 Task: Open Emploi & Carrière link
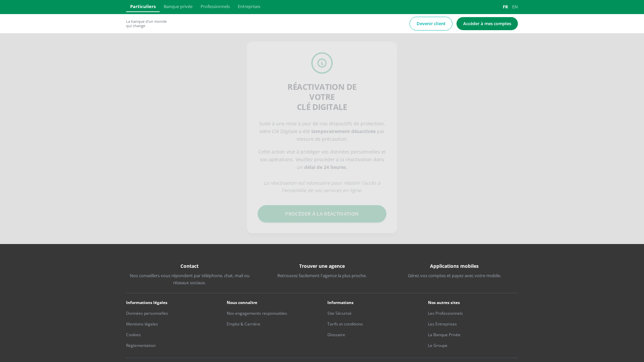tap(244, 324)
